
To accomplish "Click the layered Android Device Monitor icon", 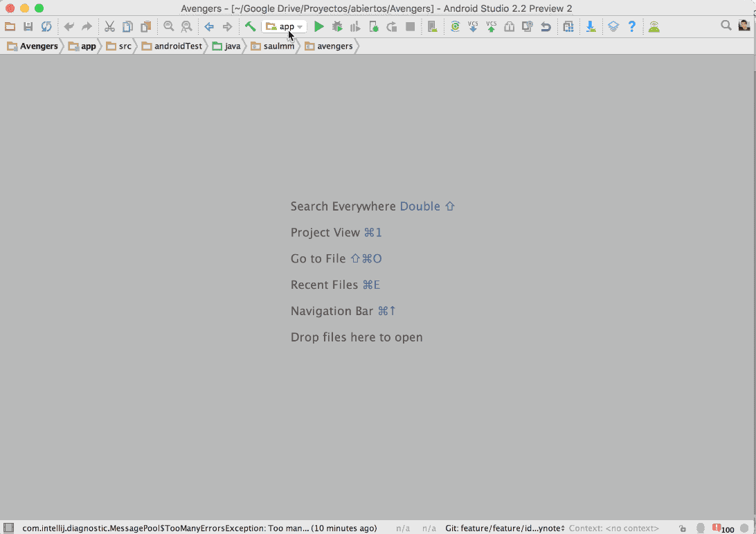I will coord(613,26).
